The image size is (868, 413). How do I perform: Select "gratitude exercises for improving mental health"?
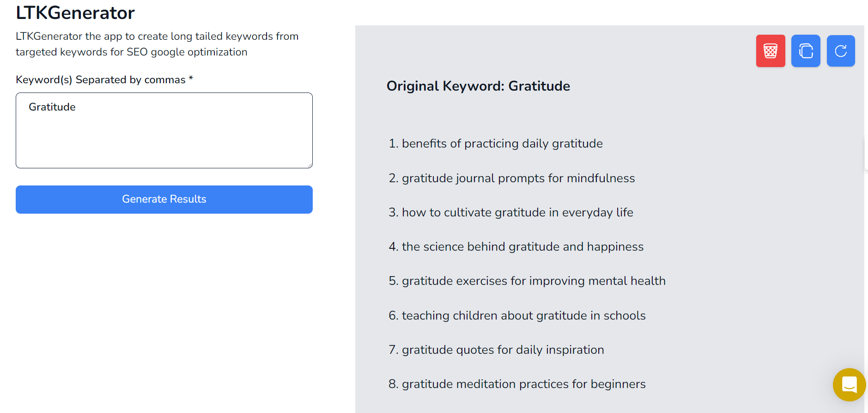tap(533, 281)
